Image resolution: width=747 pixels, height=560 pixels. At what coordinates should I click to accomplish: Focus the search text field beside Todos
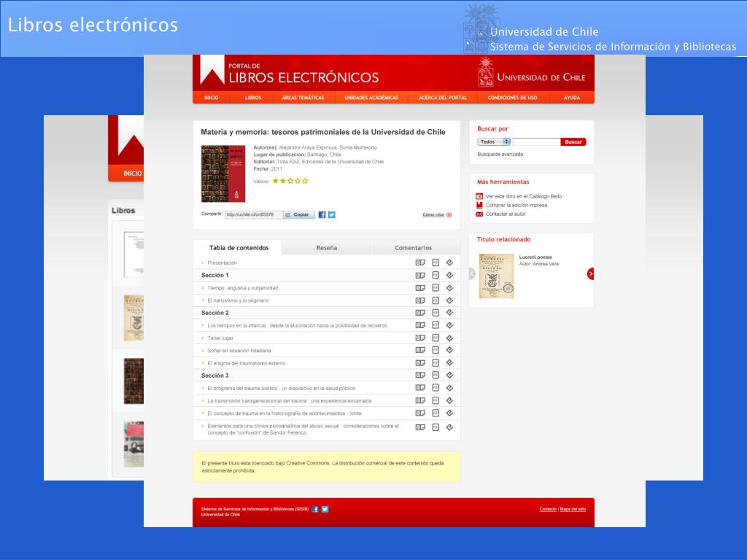tap(536, 142)
